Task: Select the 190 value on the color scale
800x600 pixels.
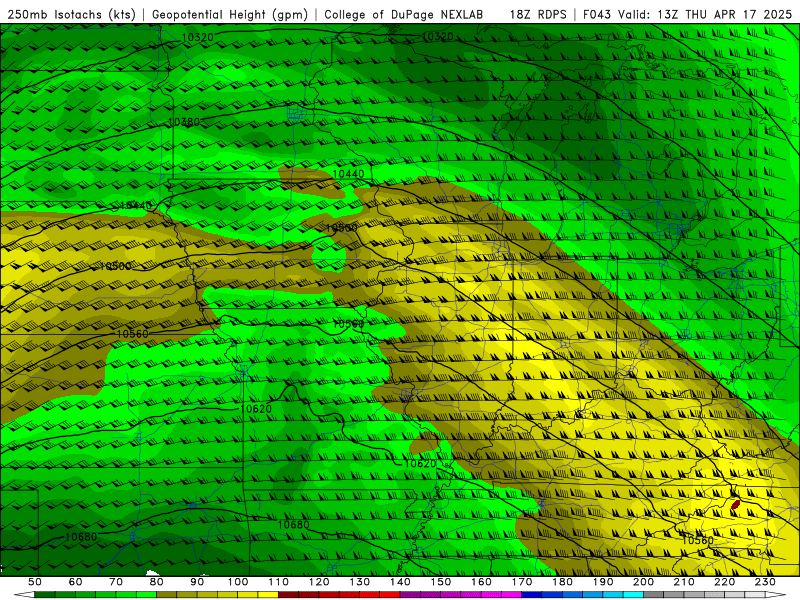Action: tap(603, 582)
